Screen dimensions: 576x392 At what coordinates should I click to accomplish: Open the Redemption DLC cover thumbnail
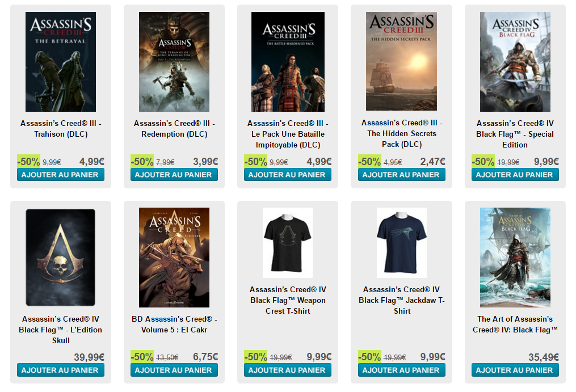coord(174,62)
